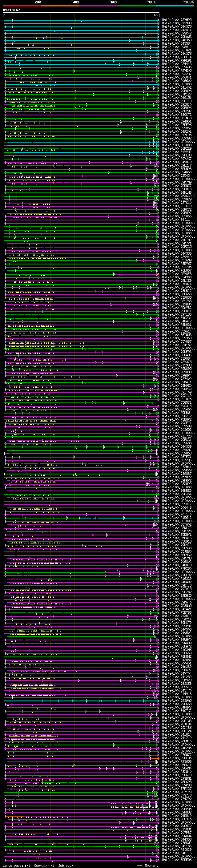Image resolution: width=197 pixels, height=868 pixels.
Task: Open the UniRef100_C6TGK1 entry
Action: tap(176, 50)
